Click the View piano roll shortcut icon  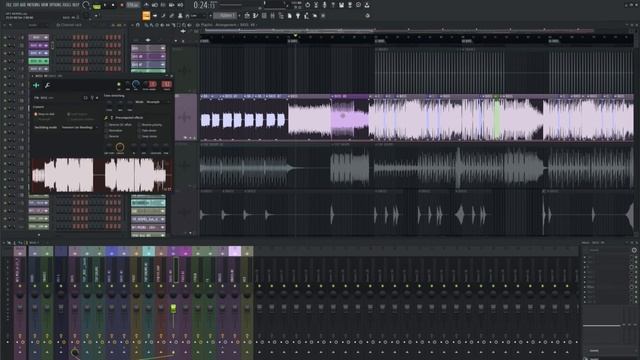256,16
